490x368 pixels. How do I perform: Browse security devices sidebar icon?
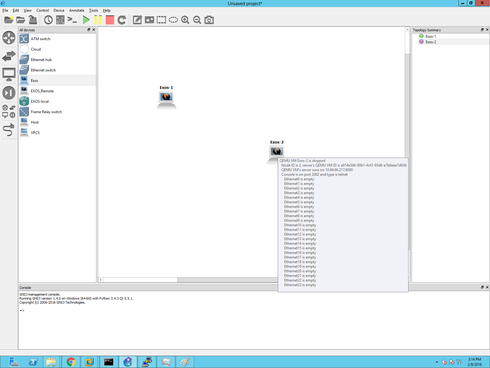click(x=9, y=93)
